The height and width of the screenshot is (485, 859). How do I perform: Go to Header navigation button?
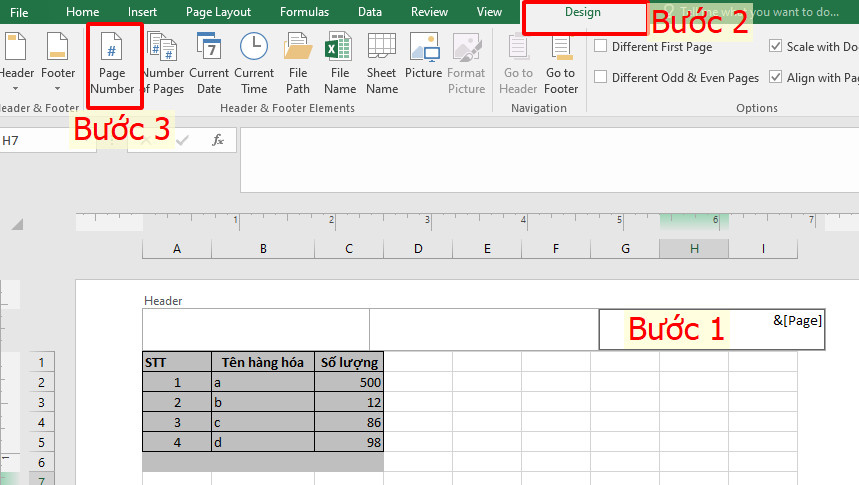point(518,63)
